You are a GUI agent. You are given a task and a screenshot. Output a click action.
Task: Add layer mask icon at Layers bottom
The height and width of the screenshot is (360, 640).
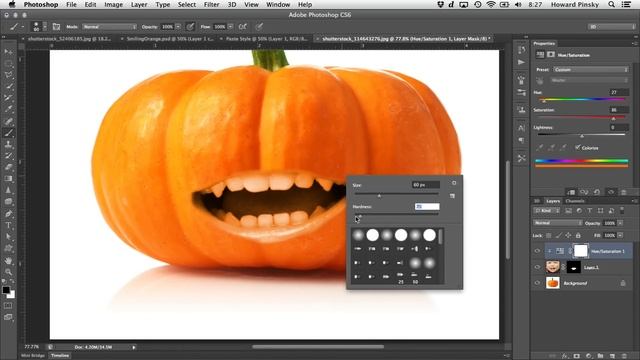[x=577, y=356]
